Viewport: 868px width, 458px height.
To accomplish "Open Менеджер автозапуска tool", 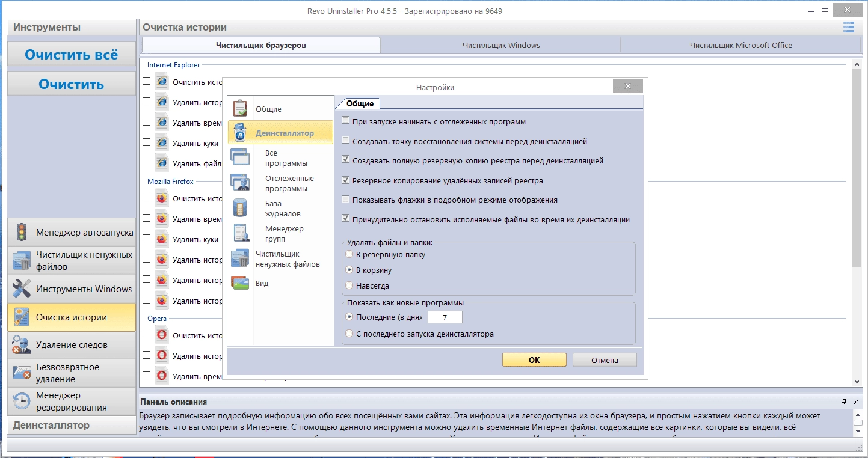I will point(72,232).
